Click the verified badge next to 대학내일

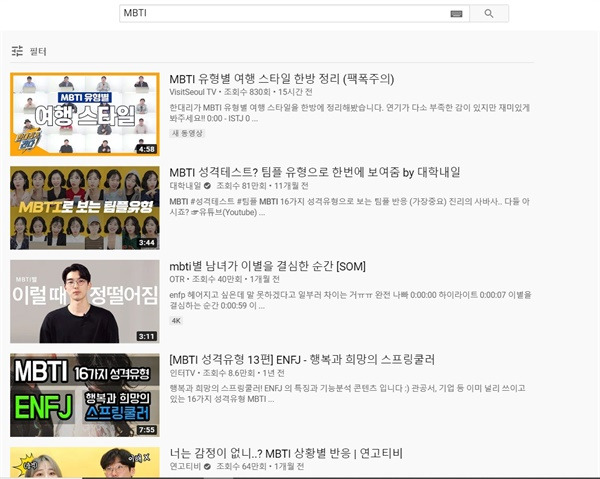pos(207,186)
